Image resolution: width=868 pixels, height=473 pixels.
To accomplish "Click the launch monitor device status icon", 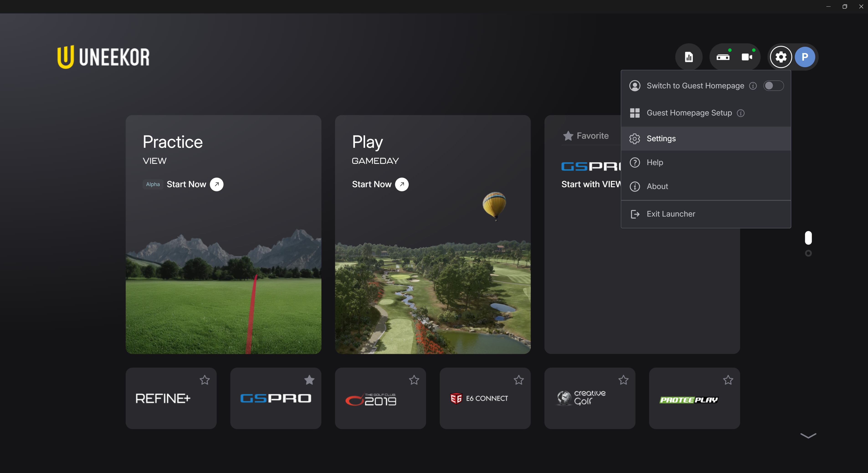I will (x=723, y=57).
